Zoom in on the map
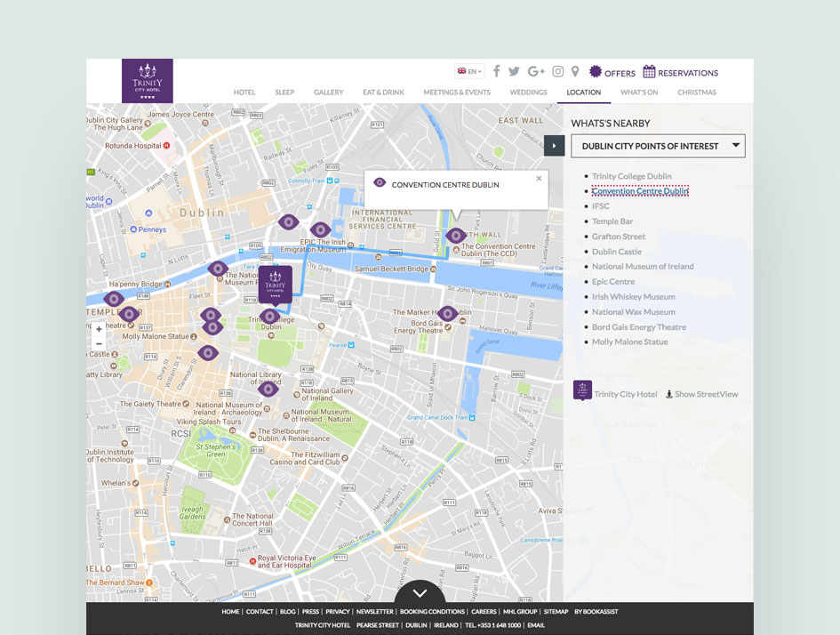 pos(99,329)
